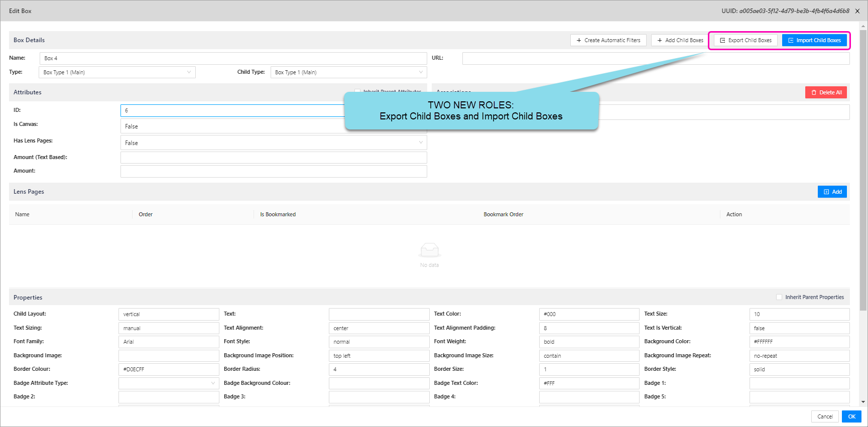Click the Badge 2 field
Image resolution: width=868 pixels, height=427 pixels.
point(169,397)
